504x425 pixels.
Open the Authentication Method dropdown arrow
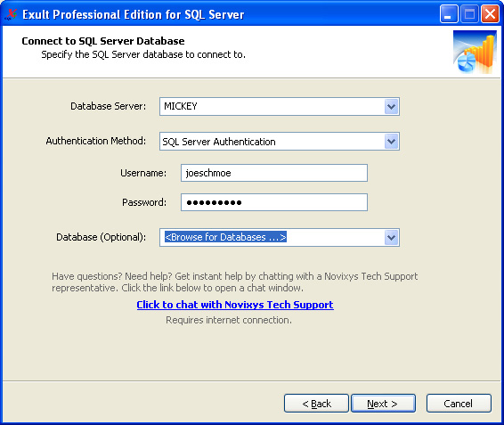(391, 142)
